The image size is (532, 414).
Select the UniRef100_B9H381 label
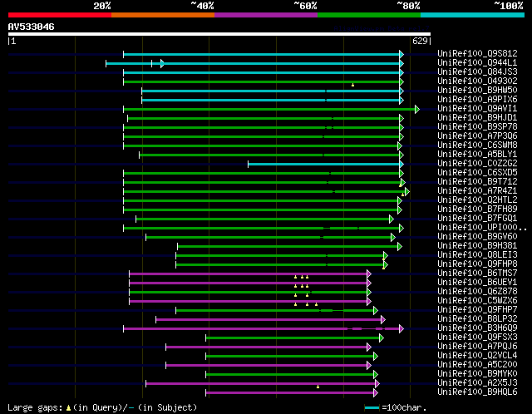pyautogui.click(x=477, y=246)
